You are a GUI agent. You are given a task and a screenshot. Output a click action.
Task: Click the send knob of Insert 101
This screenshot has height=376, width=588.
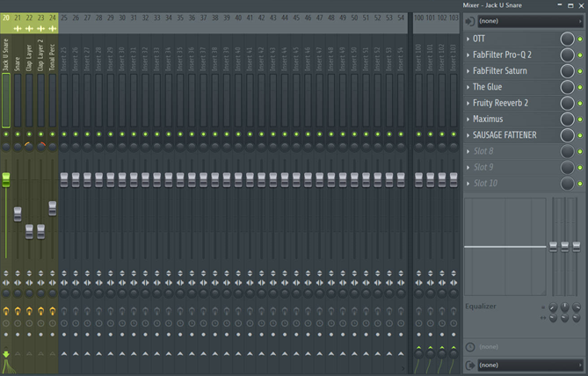[431, 353]
